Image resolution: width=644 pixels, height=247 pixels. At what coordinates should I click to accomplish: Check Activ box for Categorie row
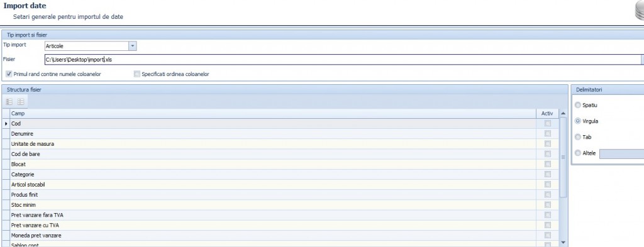point(548,174)
